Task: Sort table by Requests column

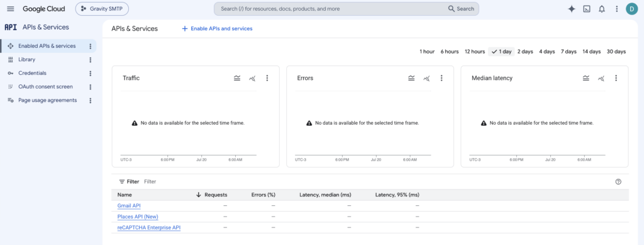Action: 212,195
